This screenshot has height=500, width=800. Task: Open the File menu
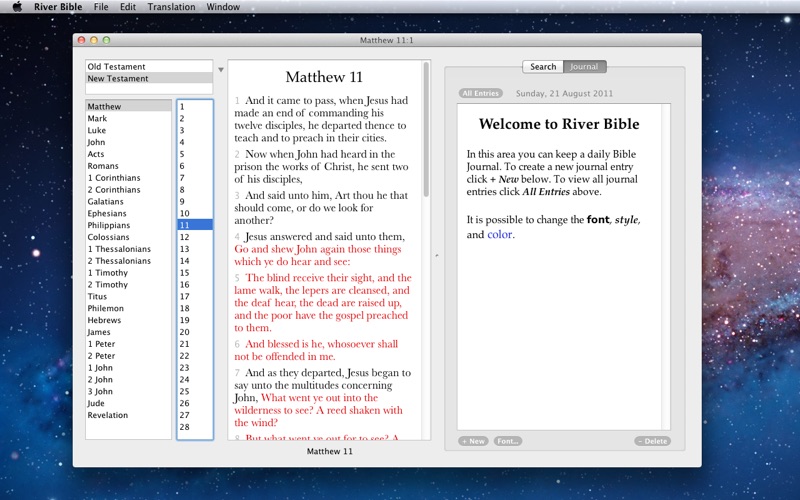(x=101, y=7)
